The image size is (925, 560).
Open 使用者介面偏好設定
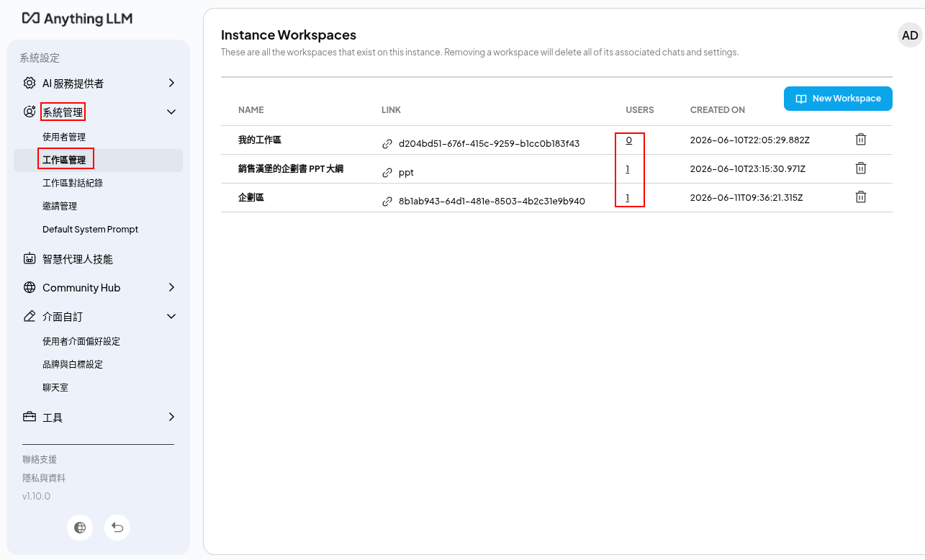click(x=81, y=341)
